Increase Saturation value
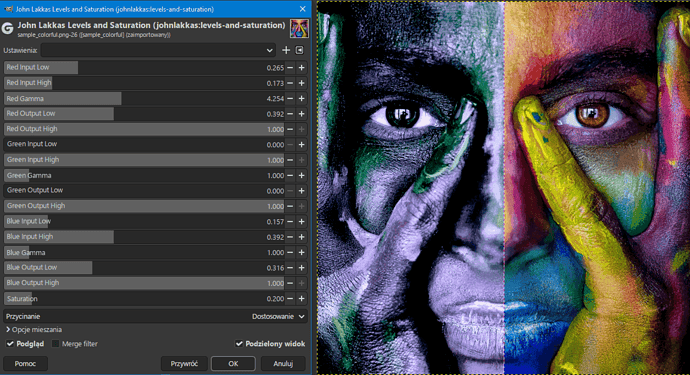Viewport: 690px width, 375px height. click(x=301, y=299)
